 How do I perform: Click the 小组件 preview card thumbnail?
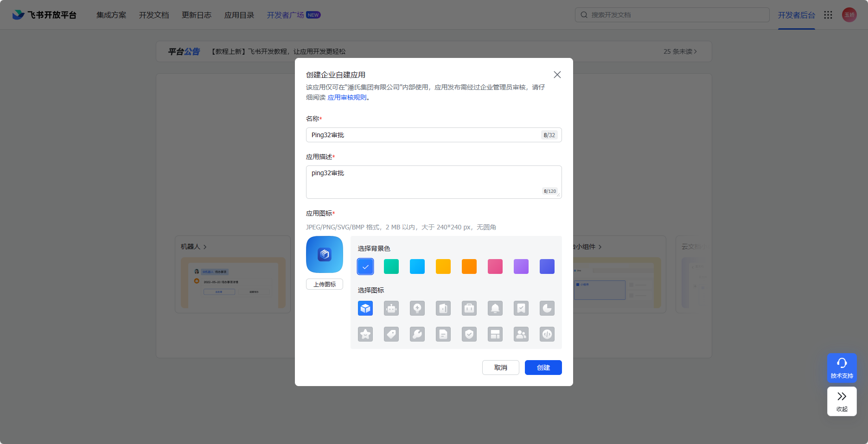click(x=617, y=283)
